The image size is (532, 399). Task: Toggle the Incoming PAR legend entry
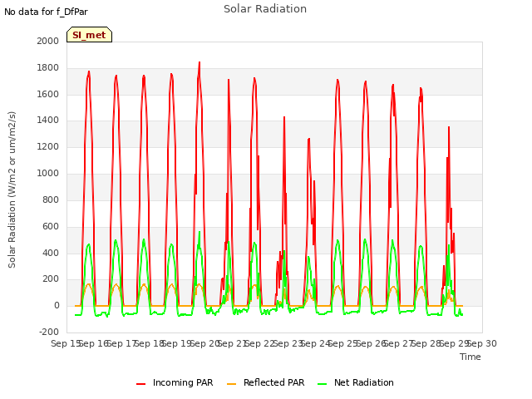(x=175, y=382)
